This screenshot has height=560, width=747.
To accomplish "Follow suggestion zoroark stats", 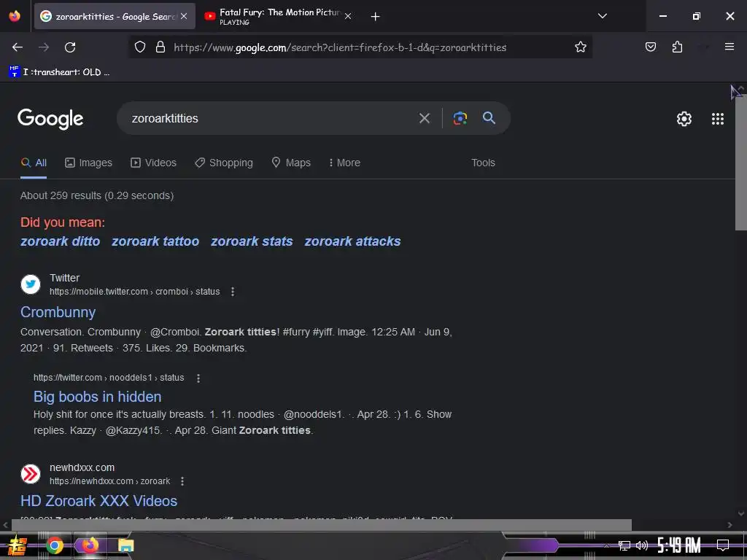I will [x=252, y=241].
